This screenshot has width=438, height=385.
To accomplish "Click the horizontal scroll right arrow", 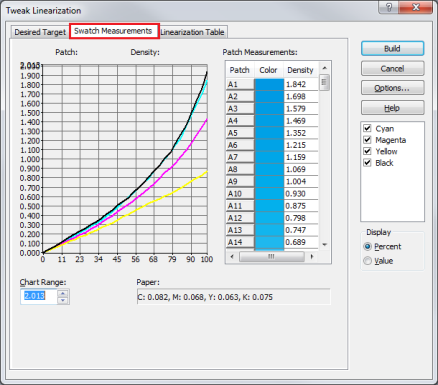I will [x=312, y=257].
